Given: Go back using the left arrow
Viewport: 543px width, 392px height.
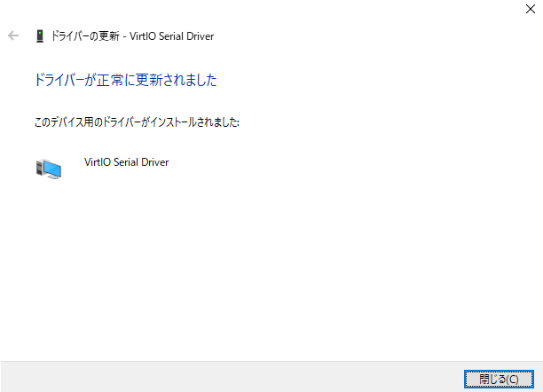Looking at the screenshot, I should [x=13, y=35].
